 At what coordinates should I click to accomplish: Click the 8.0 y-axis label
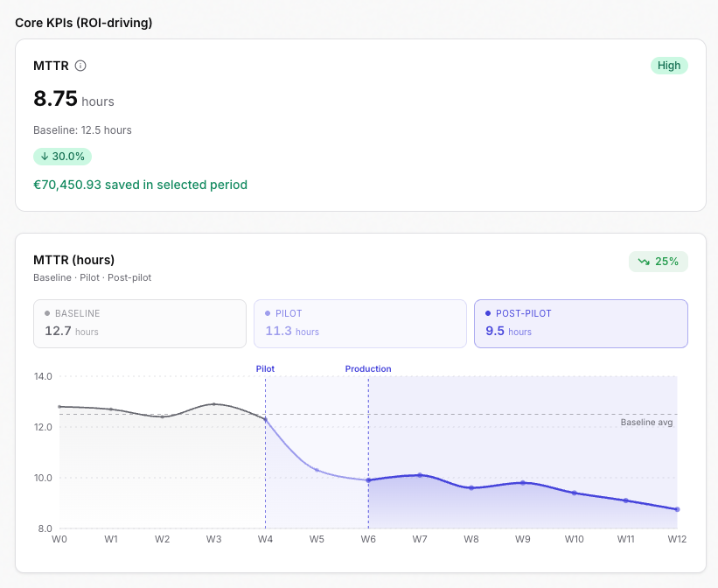[45, 528]
